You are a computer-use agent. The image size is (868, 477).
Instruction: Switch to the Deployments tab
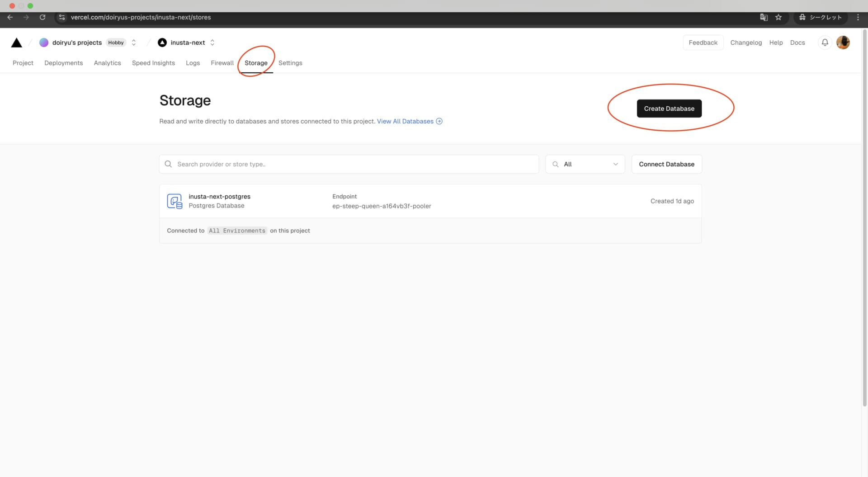tap(64, 63)
